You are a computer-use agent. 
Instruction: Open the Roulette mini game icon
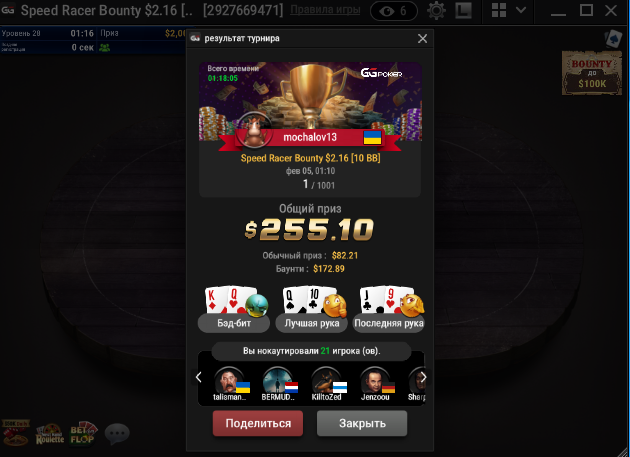[50, 434]
